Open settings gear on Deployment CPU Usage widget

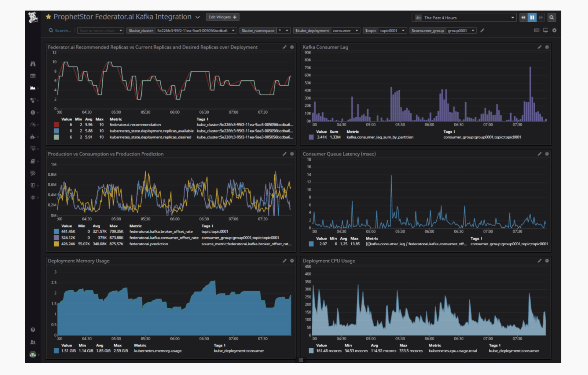[x=547, y=261]
